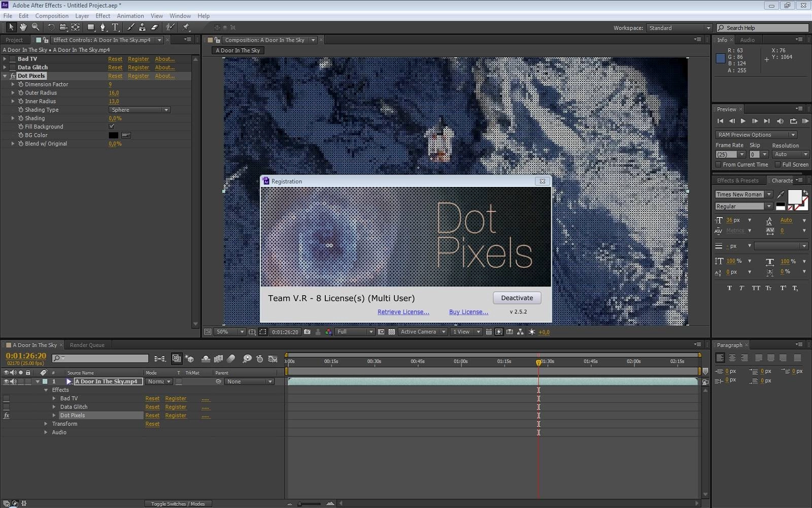Open the viewer 50% magnification dropdown
Image resolution: width=812 pixels, height=508 pixels.
tap(230, 332)
